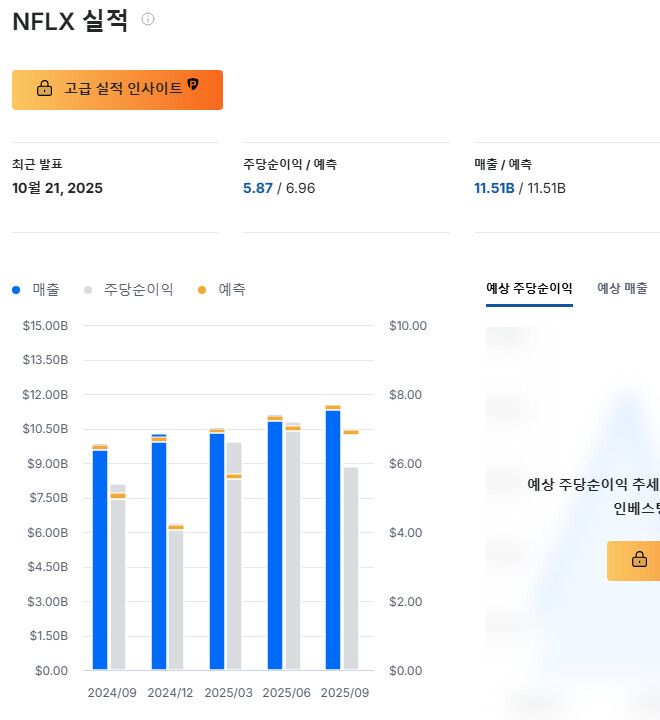
Task: Select the 2025/06 blue revenue bar
Action: [x=275, y=545]
